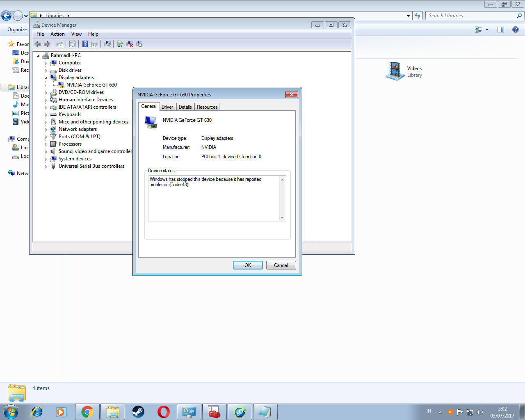Click Update Driver Software toolbar icon
This screenshot has width=525, height=420.
(x=120, y=44)
